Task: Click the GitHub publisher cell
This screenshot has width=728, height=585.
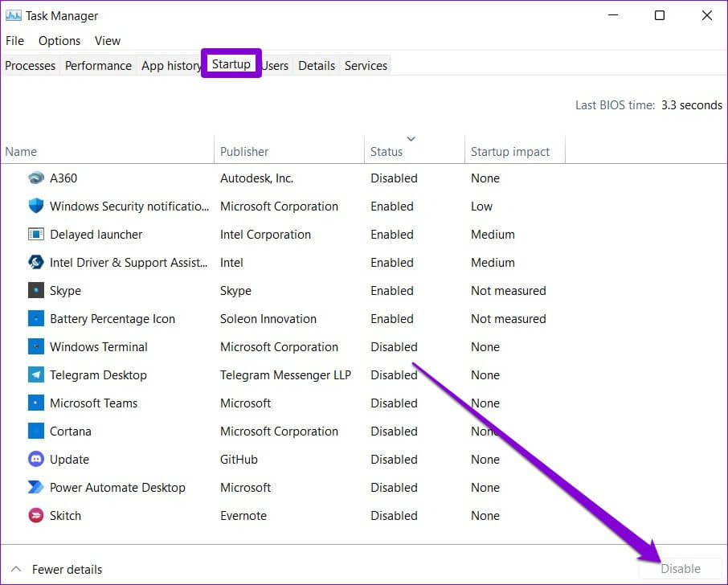Action: 239,460
